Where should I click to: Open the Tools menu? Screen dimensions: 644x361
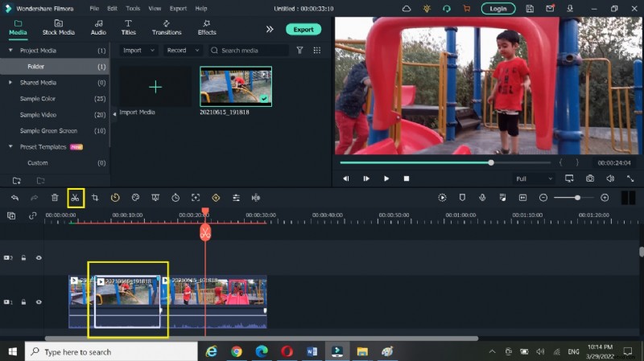133,8
